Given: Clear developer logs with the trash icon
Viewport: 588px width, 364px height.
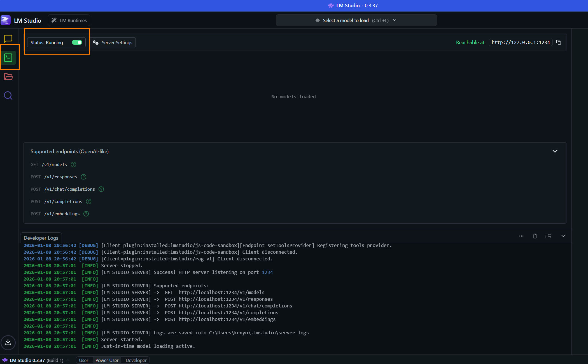Looking at the screenshot, I should coord(535,236).
